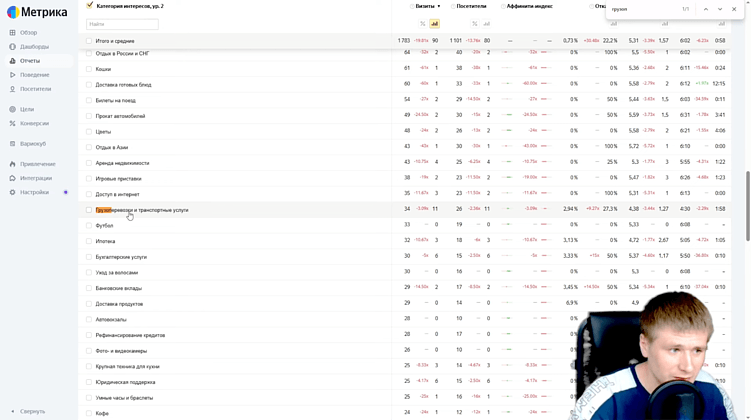The width and height of the screenshot is (751, 420).
Task: Select percent view under Посетители
Action: click(x=474, y=23)
